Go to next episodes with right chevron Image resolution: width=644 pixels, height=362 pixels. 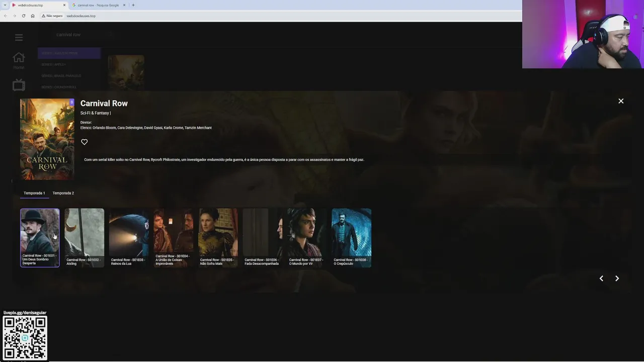(617, 278)
